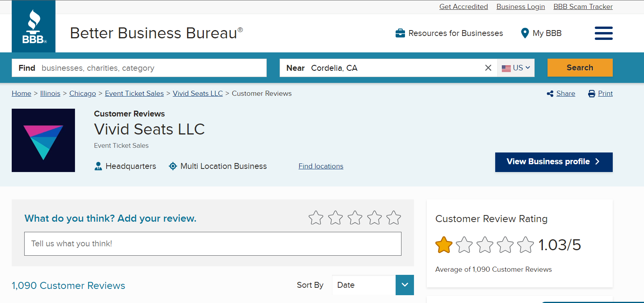The width and height of the screenshot is (644, 303).
Task: Click the Headquarters person icon
Action: tap(98, 166)
